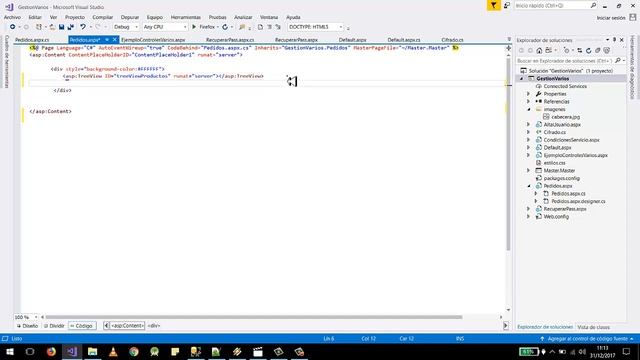Screen dimensions: 640x360
Task: Collapse the imagenes folder
Action: (529, 109)
